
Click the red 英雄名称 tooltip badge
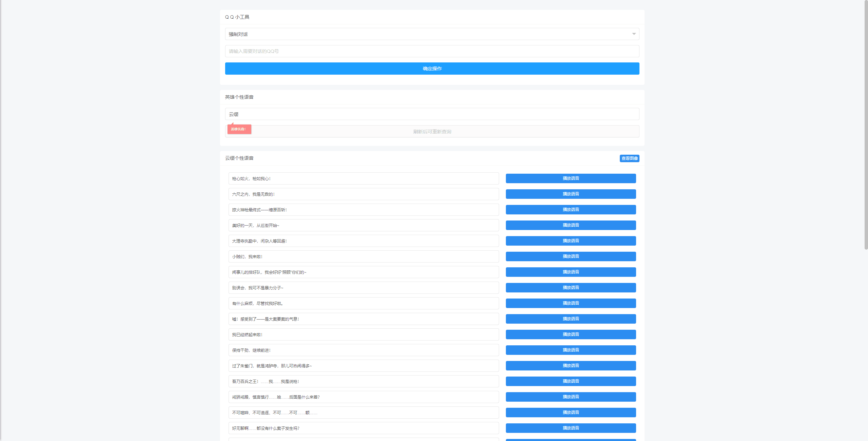[x=239, y=129]
